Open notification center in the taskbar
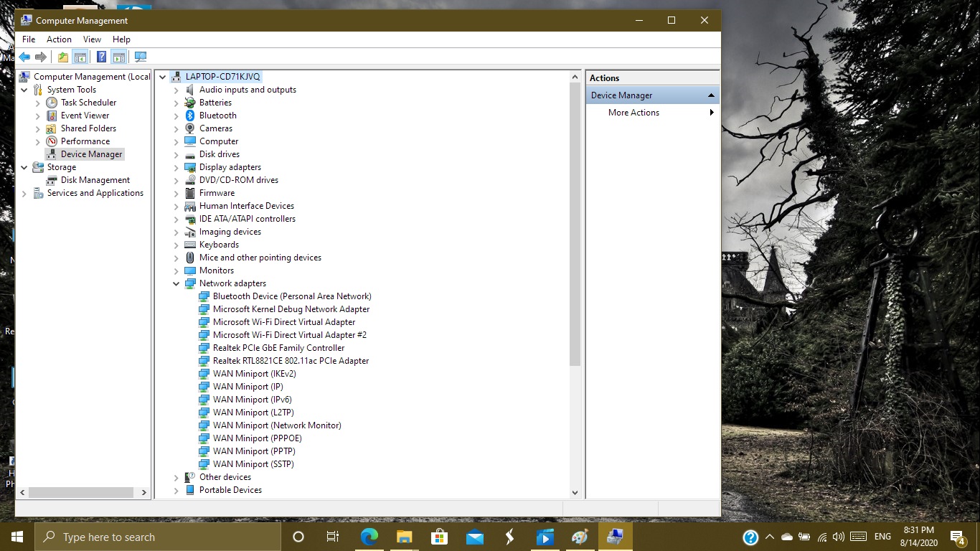 [958, 537]
